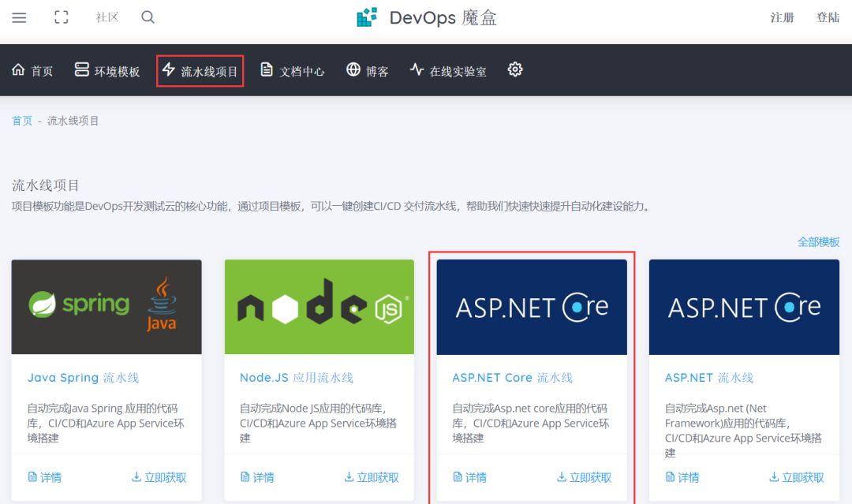Click the document icon beside 文档中心

coord(267,69)
